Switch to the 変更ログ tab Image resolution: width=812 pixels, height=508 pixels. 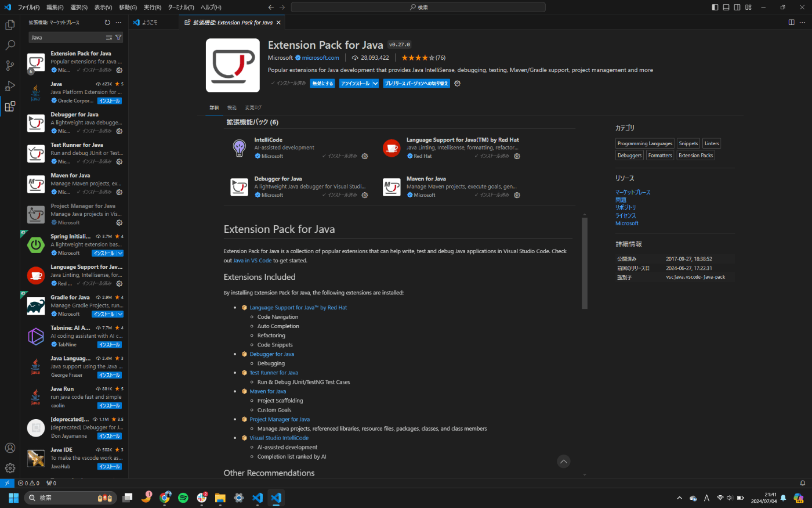coord(253,107)
